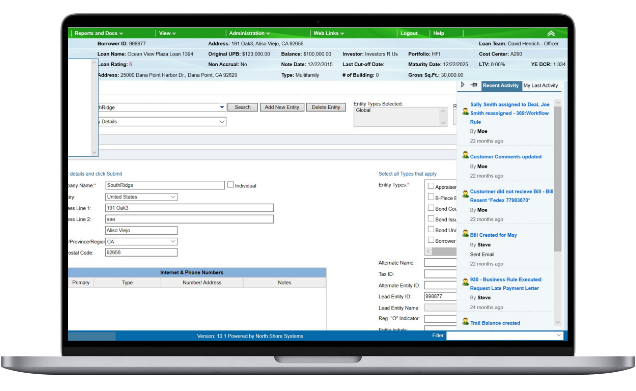The height and width of the screenshot is (391, 636).
Task: Click the Logout link
Action: coord(409,33)
